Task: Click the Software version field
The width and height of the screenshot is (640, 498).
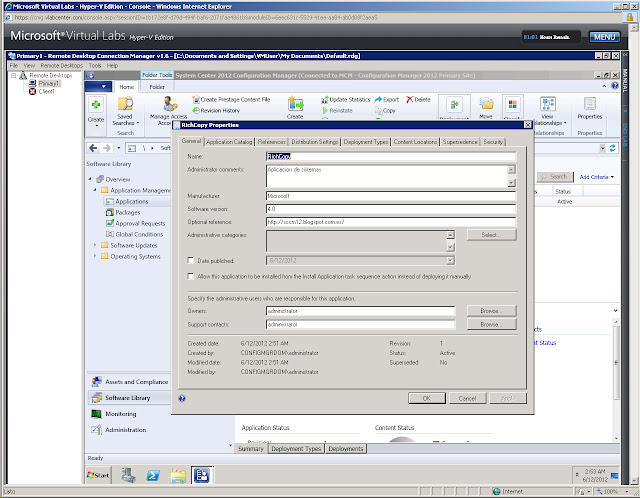Action: click(x=391, y=209)
